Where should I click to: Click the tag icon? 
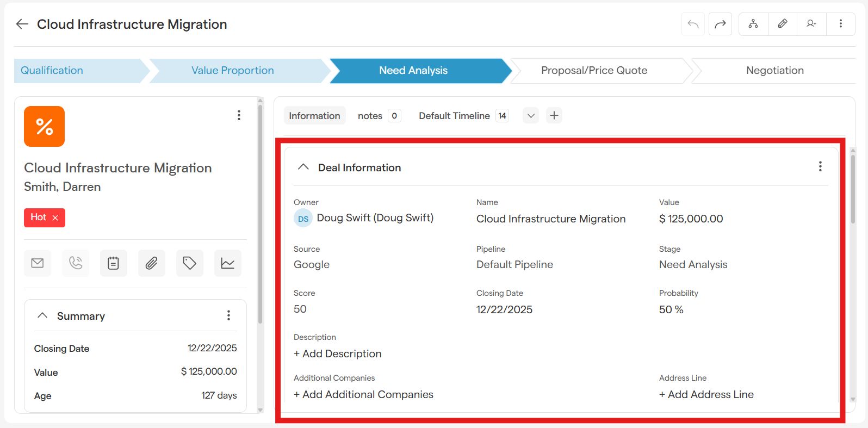[x=189, y=263]
